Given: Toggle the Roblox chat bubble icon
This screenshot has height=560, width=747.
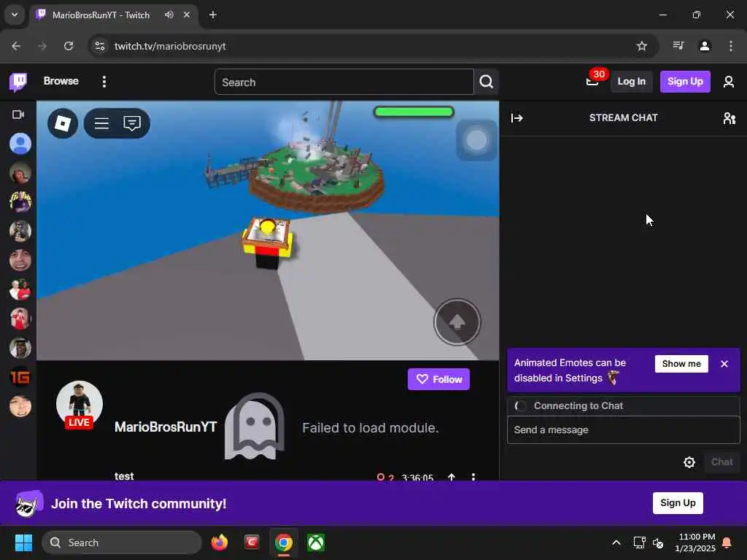Looking at the screenshot, I should click(132, 123).
